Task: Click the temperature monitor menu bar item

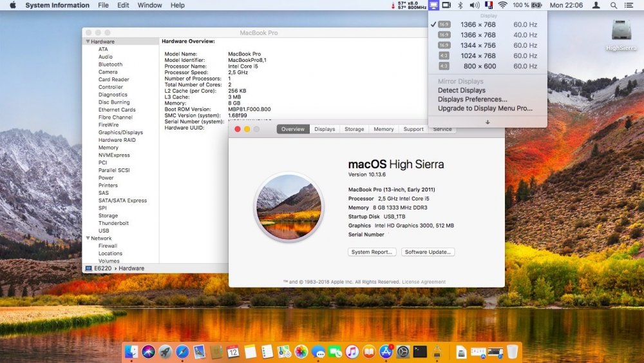Action: [409, 5]
